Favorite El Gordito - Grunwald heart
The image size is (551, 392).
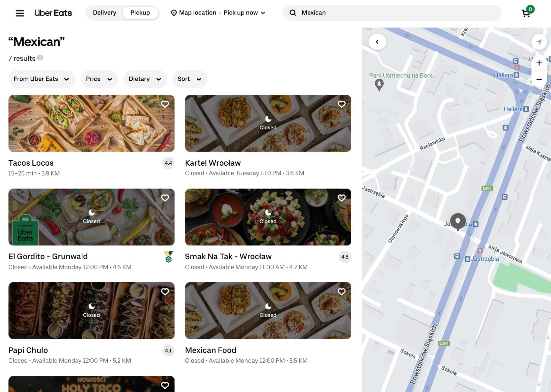point(165,198)
